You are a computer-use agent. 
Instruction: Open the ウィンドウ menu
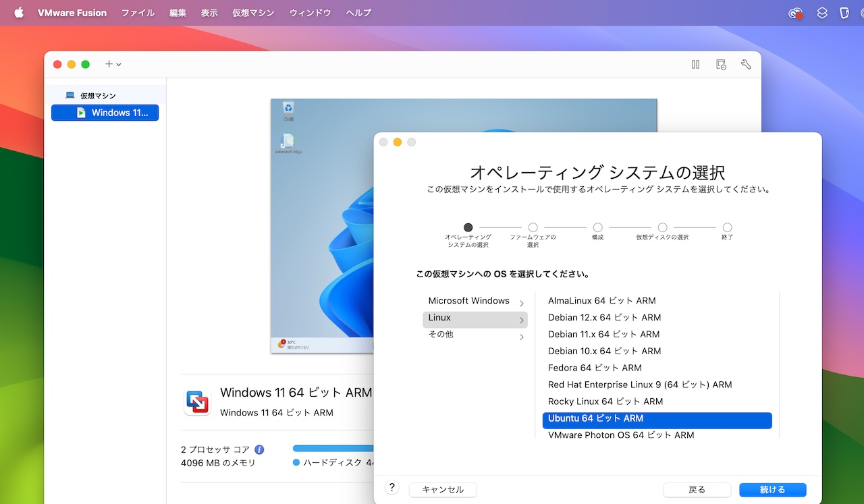[x=310, y=13]
